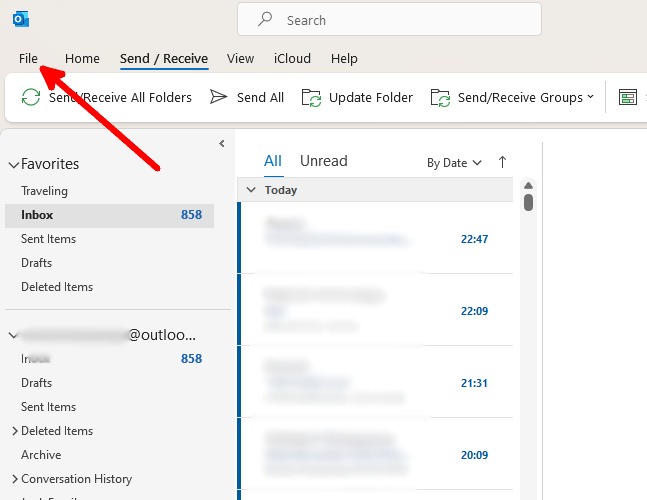Screen dimensions: 647x500
Task: Open the message received at 22:47
Action: pos(375,238)
